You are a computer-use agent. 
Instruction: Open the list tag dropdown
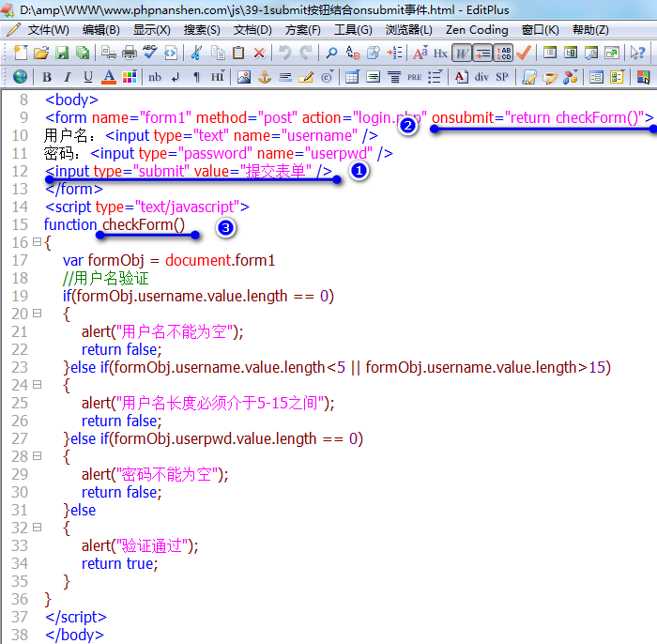pyautogui.click(x=435, y=77)
